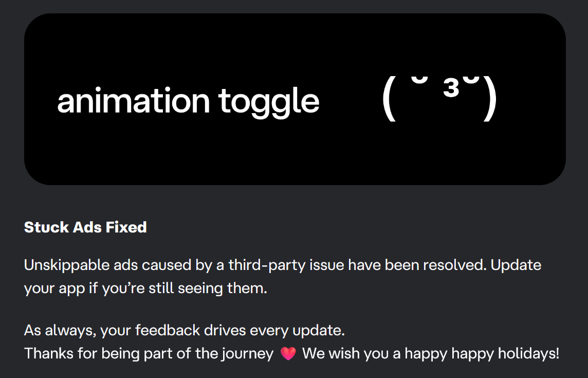Viewport: 588px width, 378px height.
Task: Click the right parenthesis of the kaomoji
Action: tap(490, 99)
